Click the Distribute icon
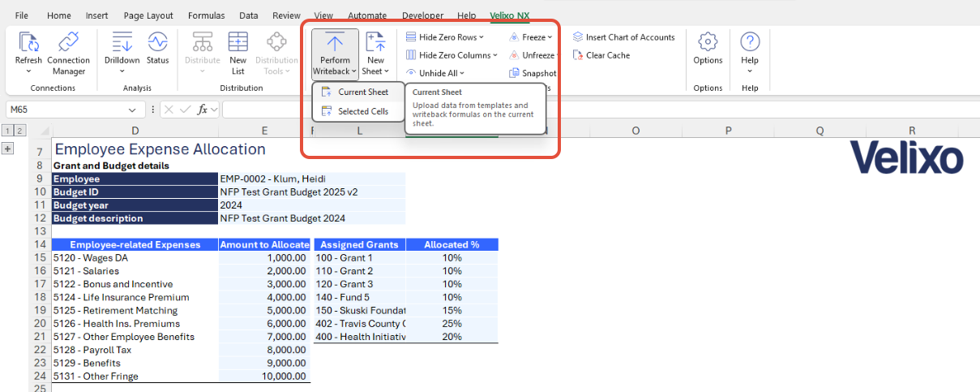The image size is (980, 392). [203, 42]
